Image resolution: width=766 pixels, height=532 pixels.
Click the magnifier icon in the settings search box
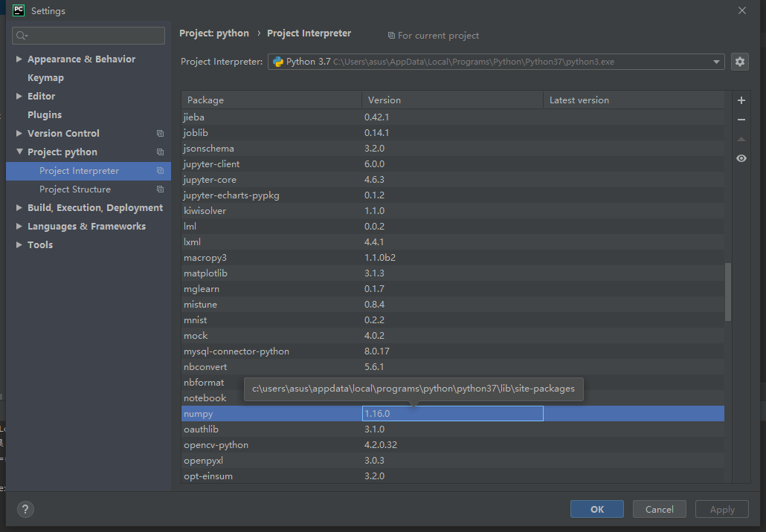coord(22,35)
